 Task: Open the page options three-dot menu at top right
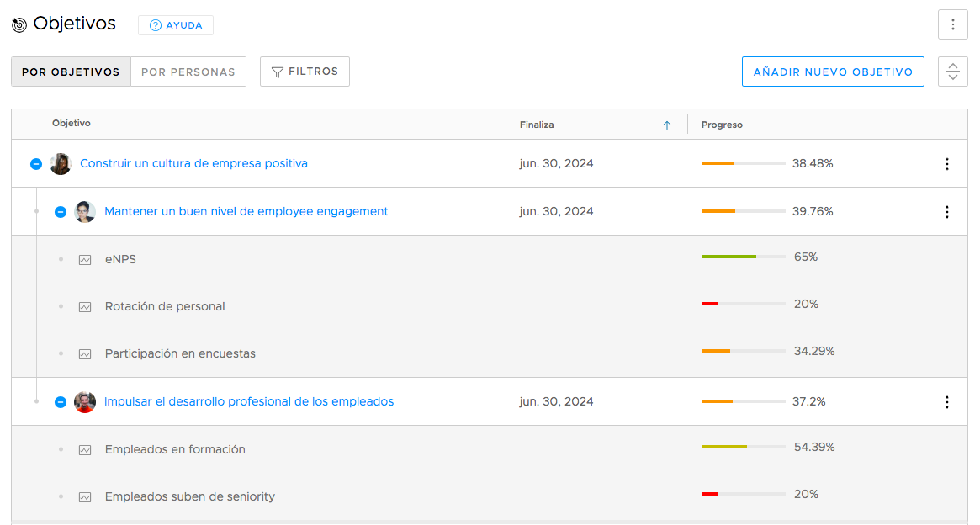(952, 24)
